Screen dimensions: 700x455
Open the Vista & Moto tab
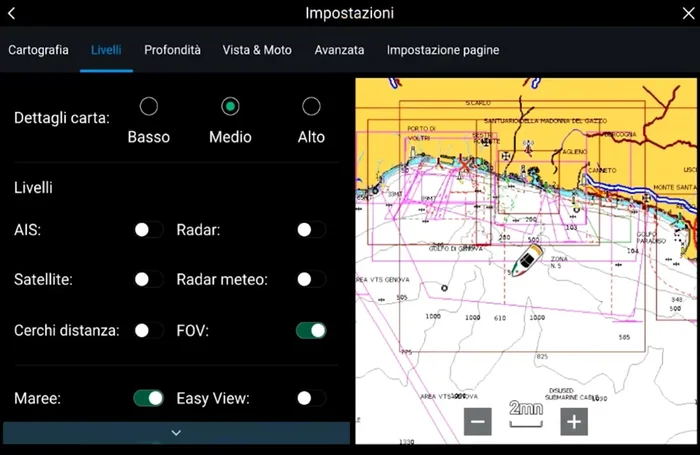(x=257, y=50)
